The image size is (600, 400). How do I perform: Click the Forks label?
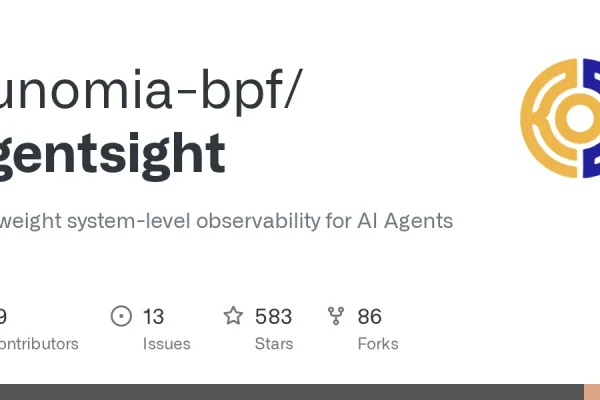point(378,344)
